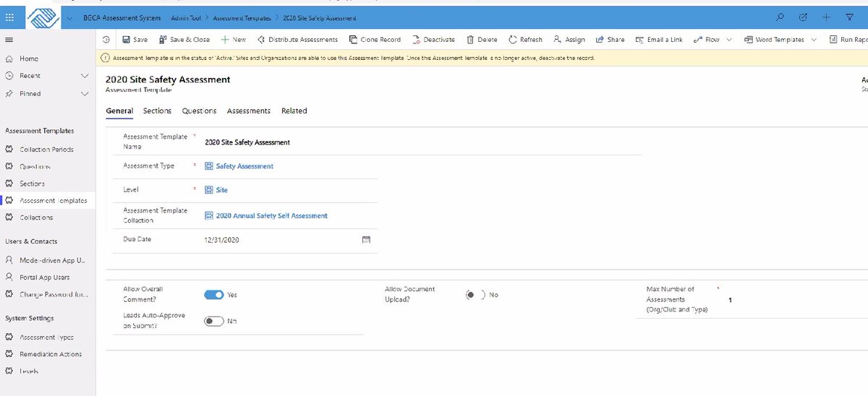Click the New command
The height and width of the screenshot is (396, 868).
point(234,40)
